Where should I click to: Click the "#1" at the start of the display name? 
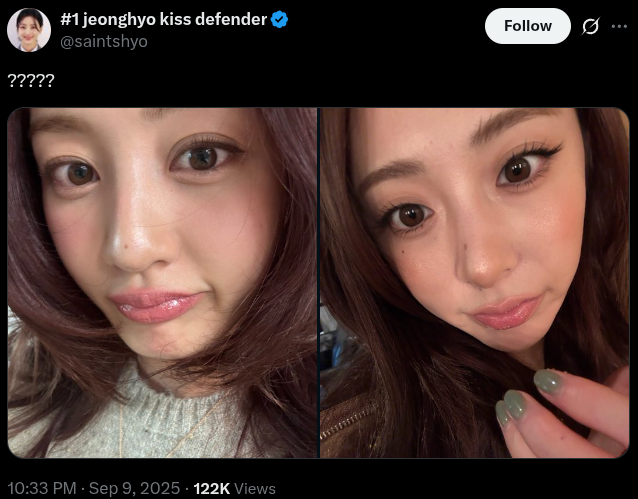69,19
